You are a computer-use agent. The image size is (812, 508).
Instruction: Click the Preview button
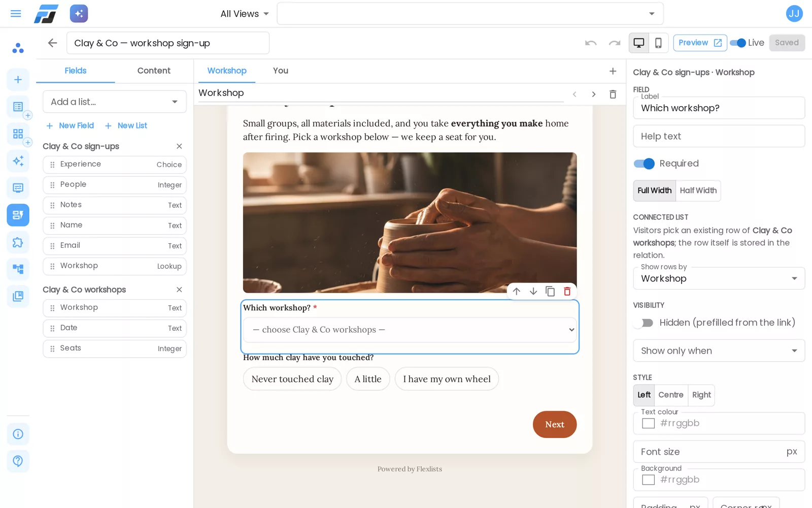pyautogui.click(x=700, y=43)
